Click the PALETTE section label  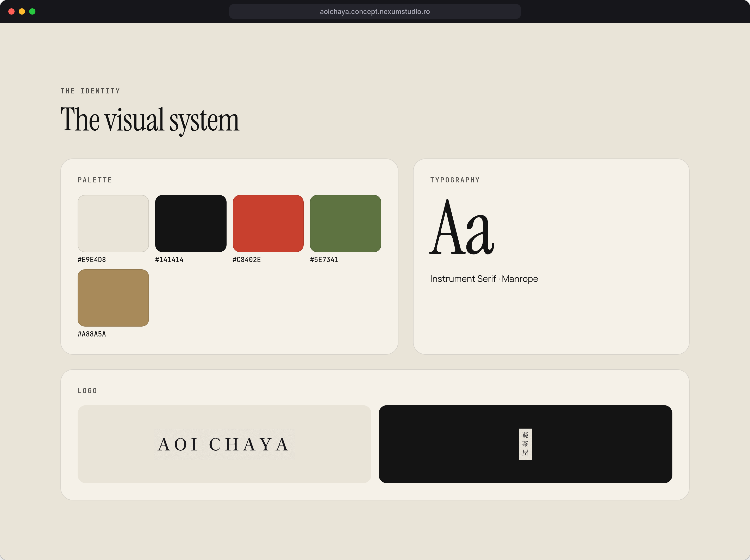(95, 180)
